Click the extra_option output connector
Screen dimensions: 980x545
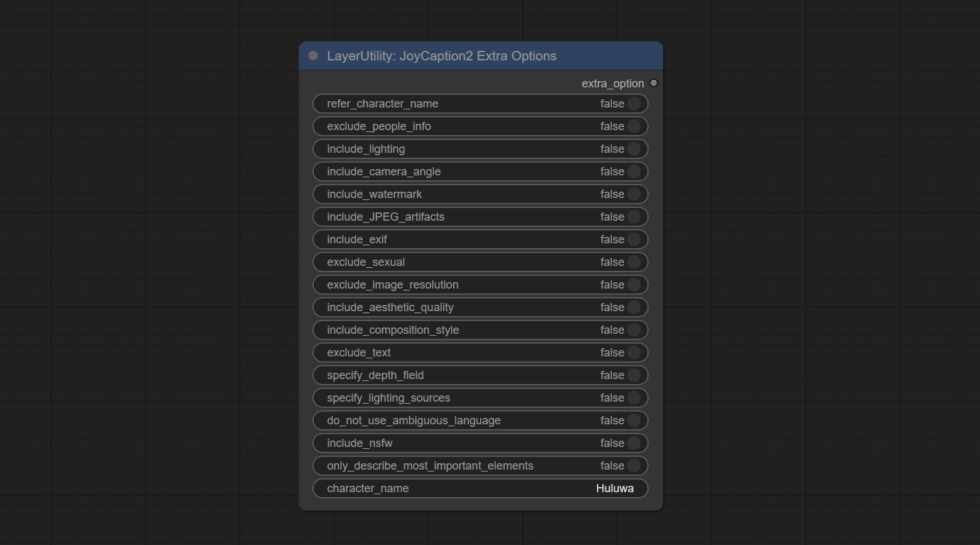(654, 83)
